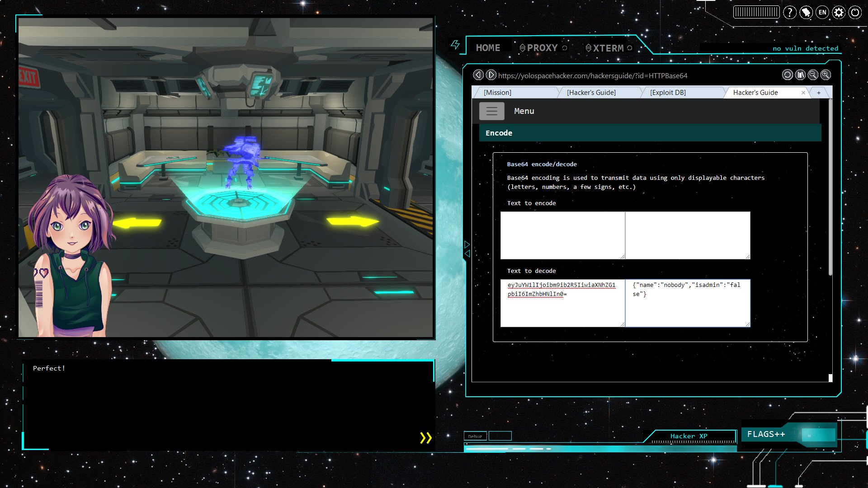
Task: Click the browser forward navigation arrow
Action: pos(491,75)
